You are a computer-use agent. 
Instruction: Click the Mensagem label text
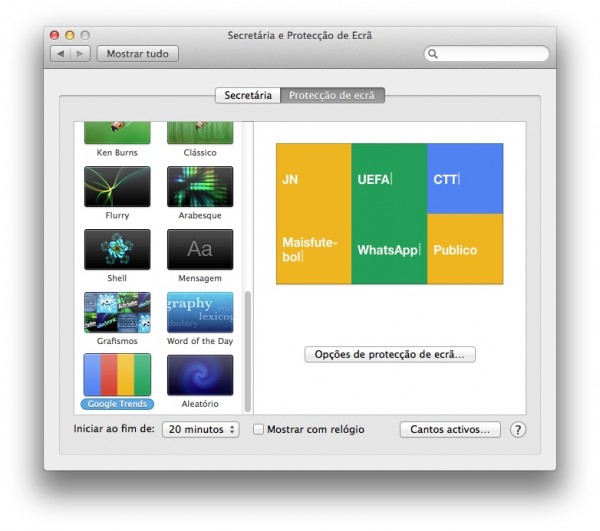[200, 278]
